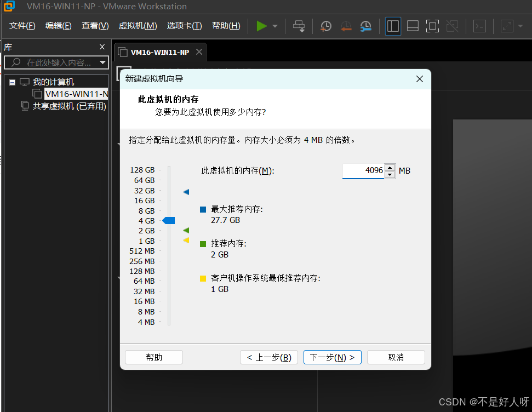Click the yellow minimum memory marker
Viewport: 532px width, 412px height.
[x=186, y=241]
